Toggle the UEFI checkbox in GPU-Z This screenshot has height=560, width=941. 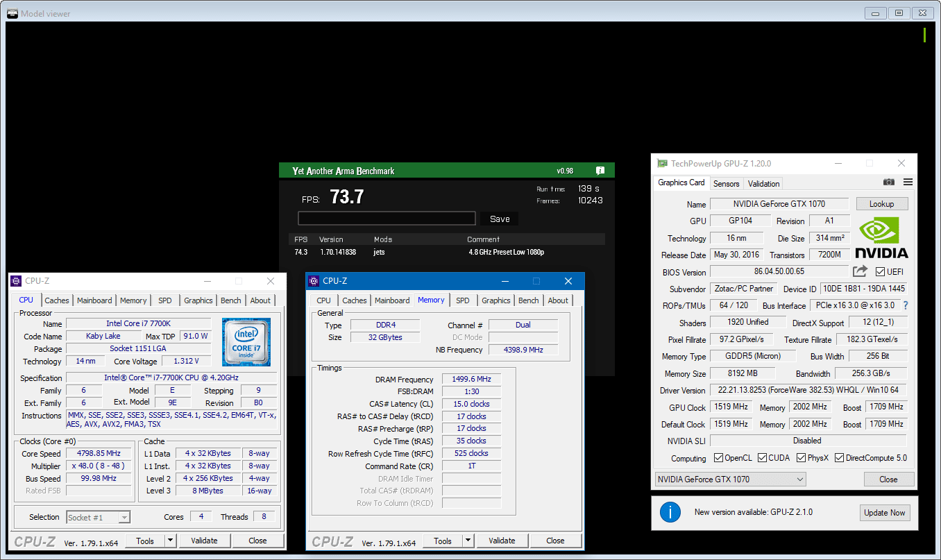click(880, 271)
